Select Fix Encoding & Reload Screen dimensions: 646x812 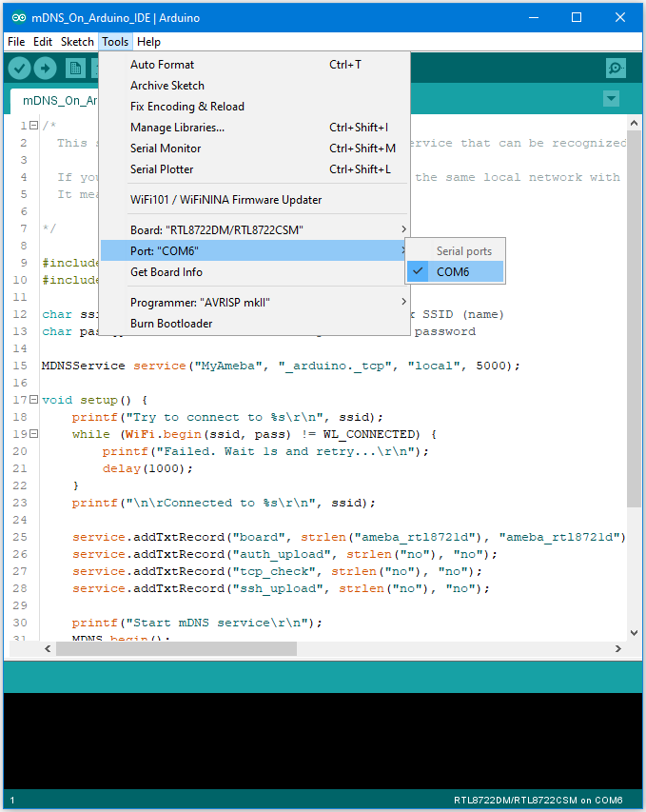(254, 107)
